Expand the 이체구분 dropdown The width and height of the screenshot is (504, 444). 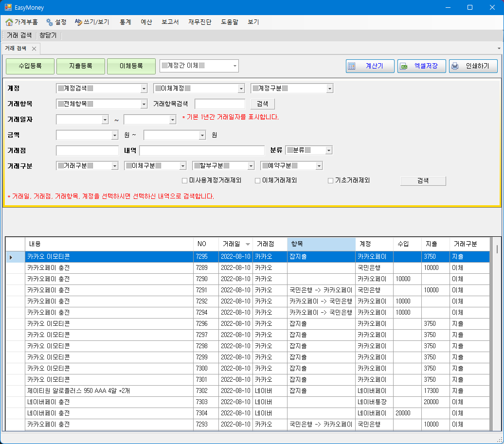pyautogui.click(x=182, y=166)
